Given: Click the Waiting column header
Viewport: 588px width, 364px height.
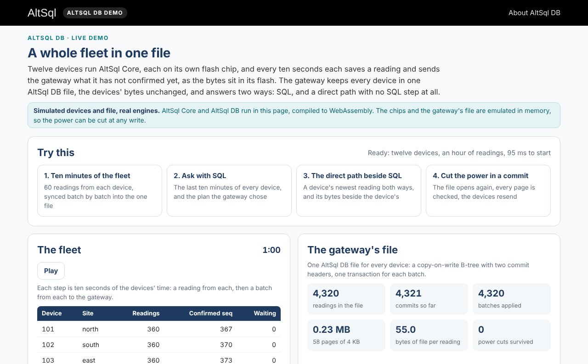Looking at the screenshot, I should coord(265,314).
